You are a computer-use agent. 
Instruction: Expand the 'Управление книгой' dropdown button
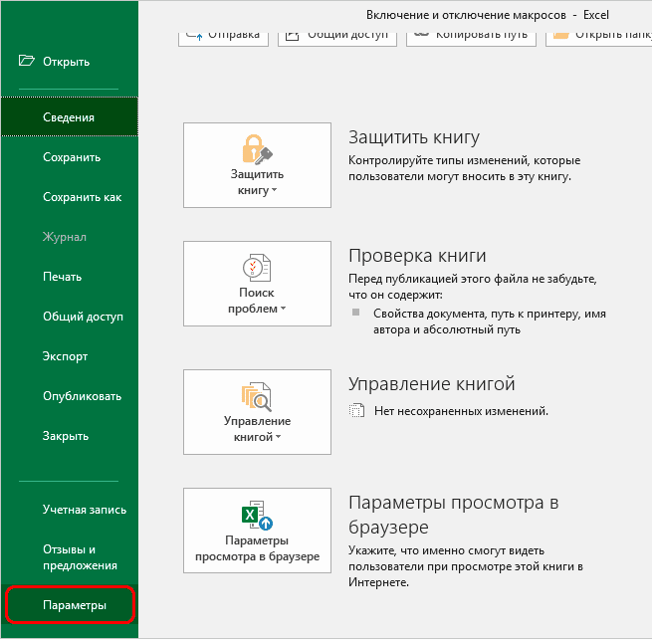(x=257, y=412)
